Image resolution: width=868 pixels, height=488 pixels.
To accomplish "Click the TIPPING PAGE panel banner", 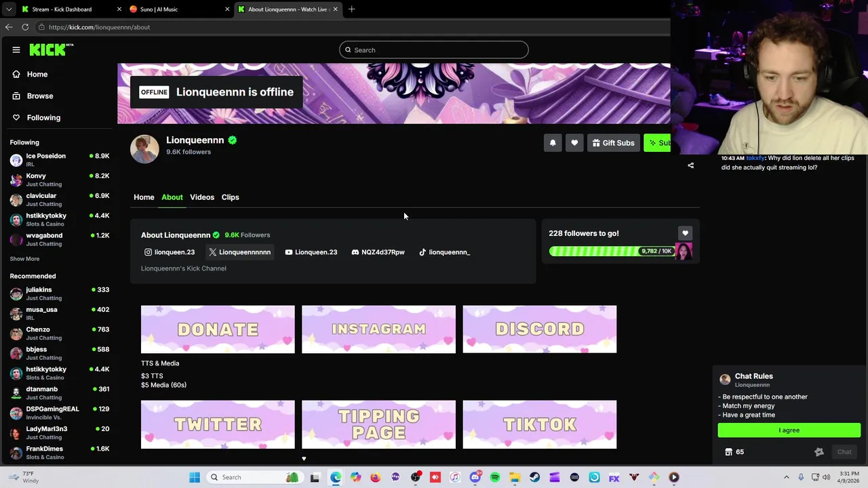I will tap(378, 424).
